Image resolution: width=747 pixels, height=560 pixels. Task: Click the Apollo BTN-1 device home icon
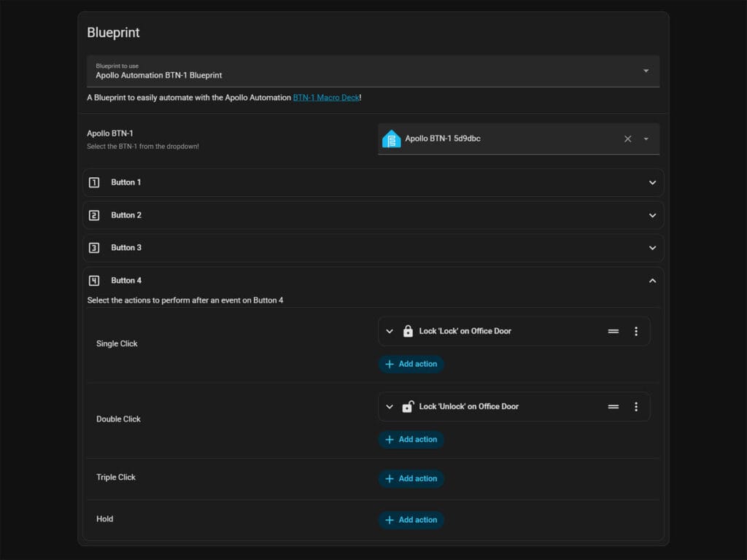point(392,139)
